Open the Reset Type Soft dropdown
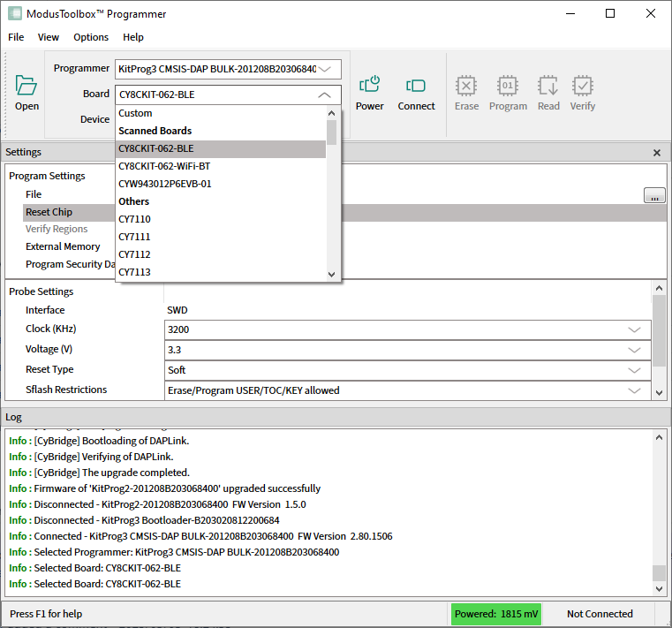The width and height of the screenshot is (672, 628). pos(633,370)
